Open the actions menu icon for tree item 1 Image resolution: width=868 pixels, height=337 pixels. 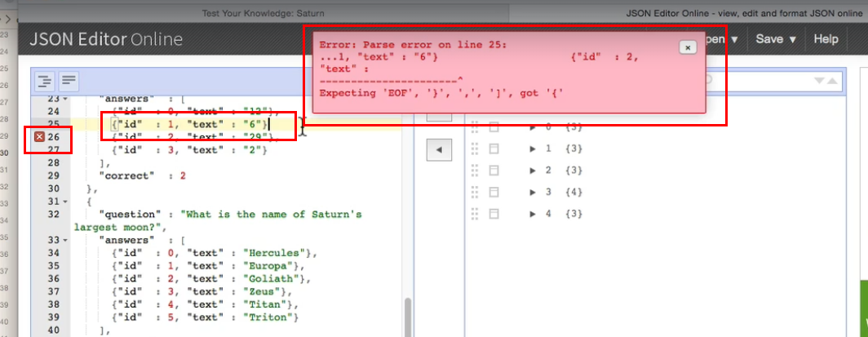[x=494, y=149]
